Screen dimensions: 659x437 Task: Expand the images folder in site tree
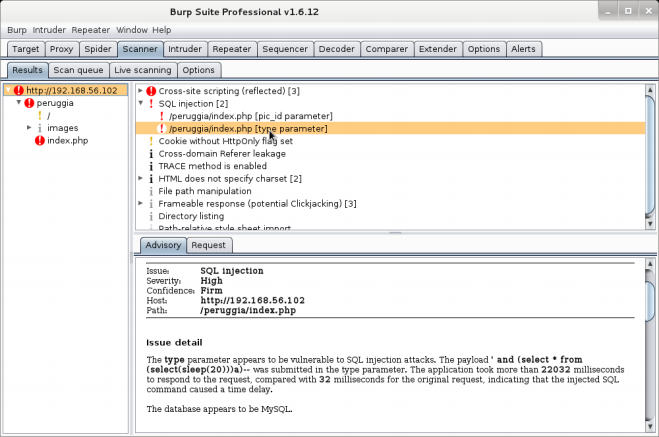click(30, 128)
